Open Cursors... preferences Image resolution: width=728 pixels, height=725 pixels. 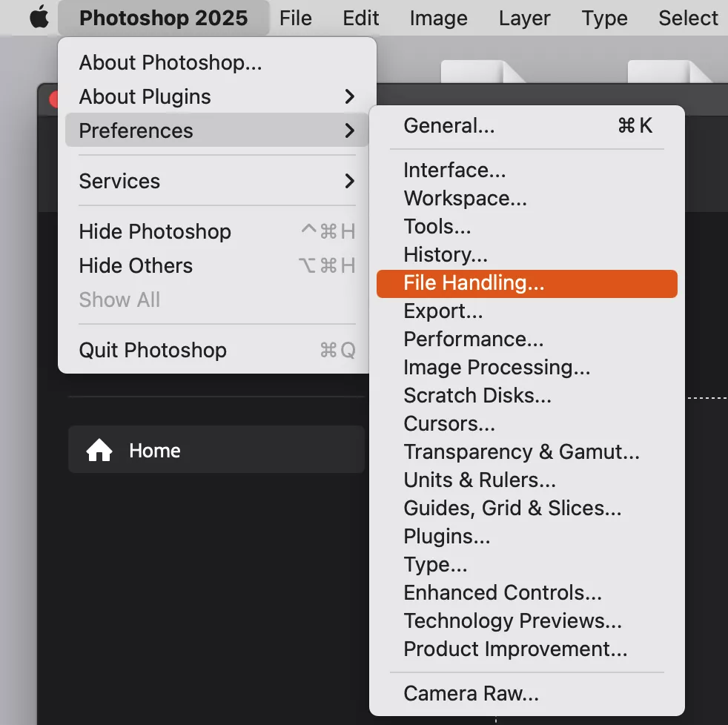coord(527,424)
